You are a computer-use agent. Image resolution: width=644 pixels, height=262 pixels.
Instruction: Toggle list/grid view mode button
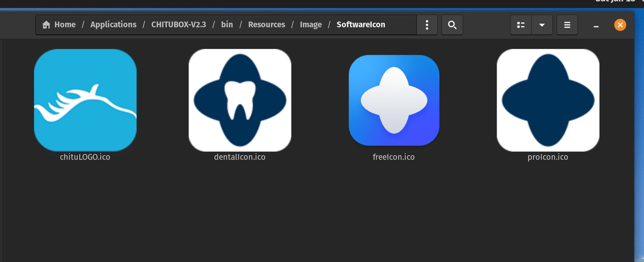(x=521, y=25)
